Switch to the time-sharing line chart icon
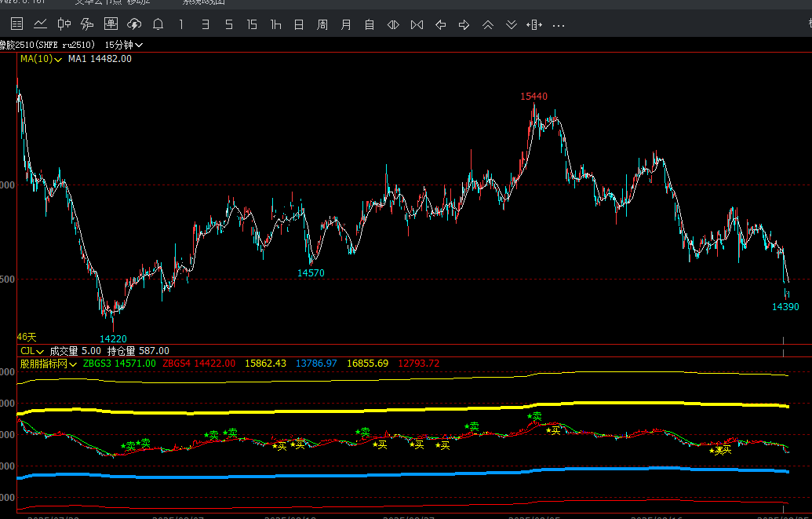812x519 pixels. click(40, 25)
